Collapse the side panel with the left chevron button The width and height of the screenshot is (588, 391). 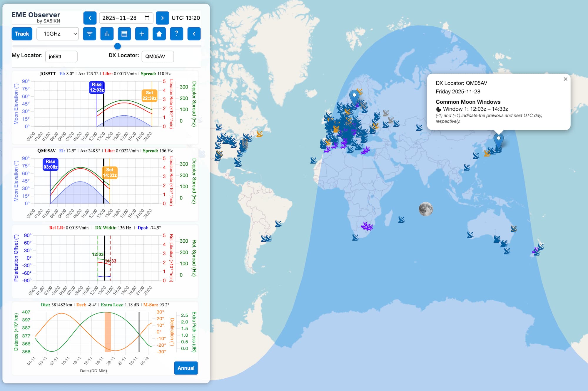coord(194,34)
